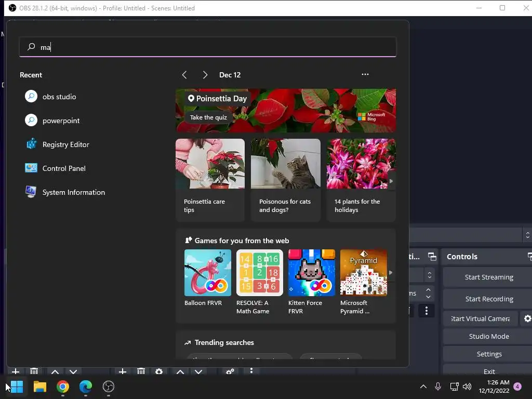Click 'Games for you from the web' heading
Image resolution: width=532 pixels, height=399 pixels.
click(x=242, y=241)
